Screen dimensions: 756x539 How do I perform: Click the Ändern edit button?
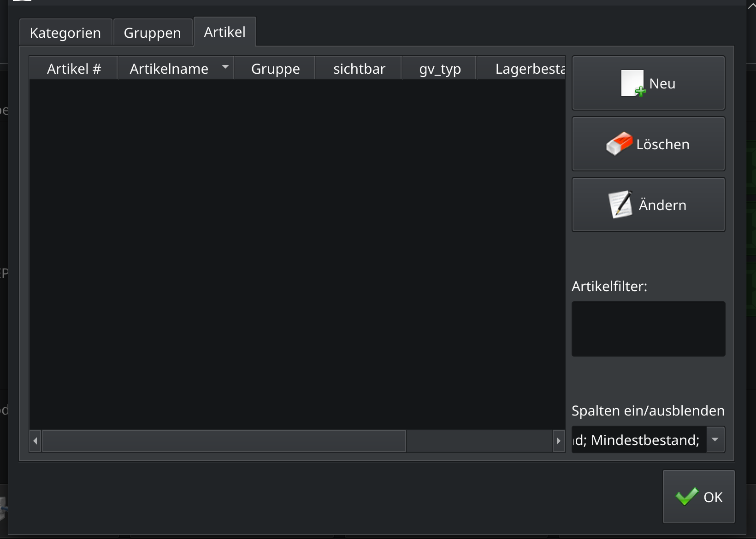point(648,205)
